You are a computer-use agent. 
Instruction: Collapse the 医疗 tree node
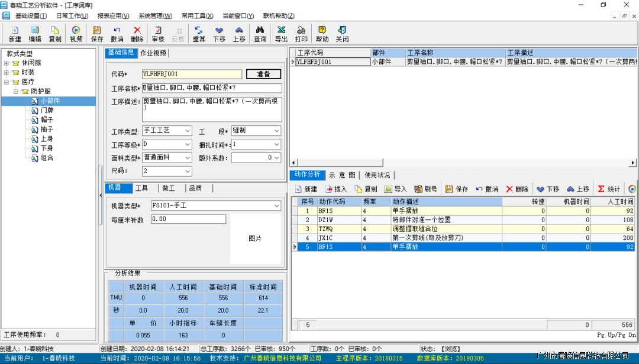(x=7, y=82)
